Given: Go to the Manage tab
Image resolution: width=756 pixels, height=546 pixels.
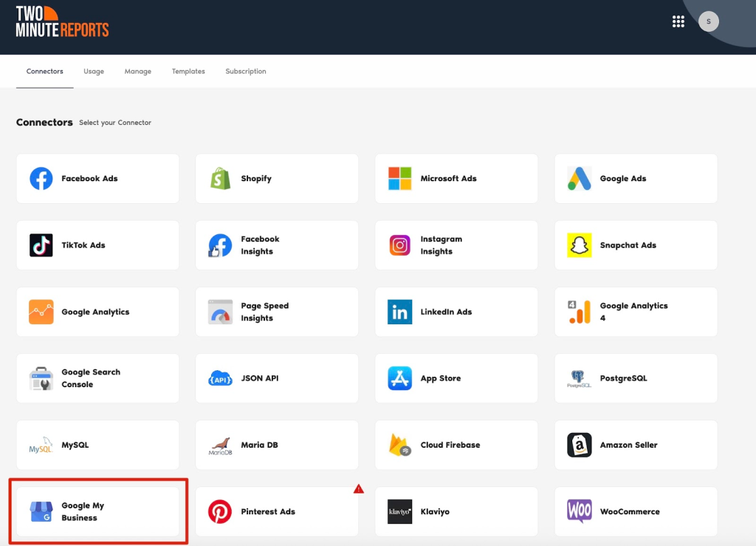Looking at the screenshot, I should 138,72.
